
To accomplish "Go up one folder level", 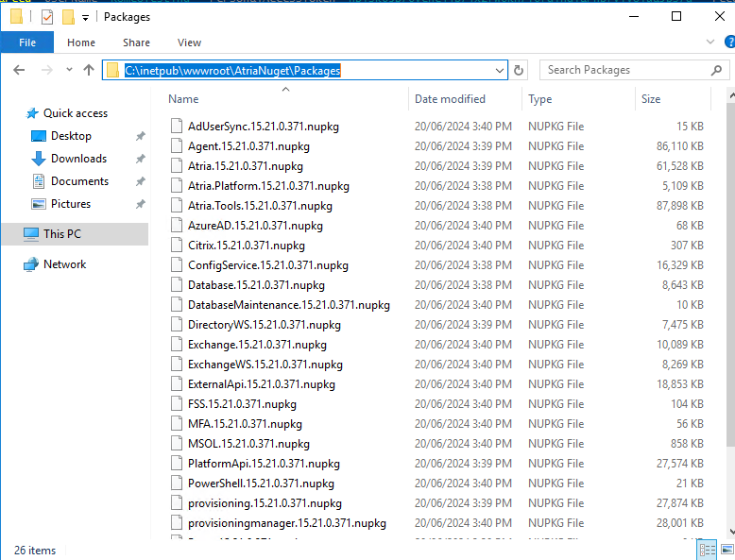I will [89, 70].
